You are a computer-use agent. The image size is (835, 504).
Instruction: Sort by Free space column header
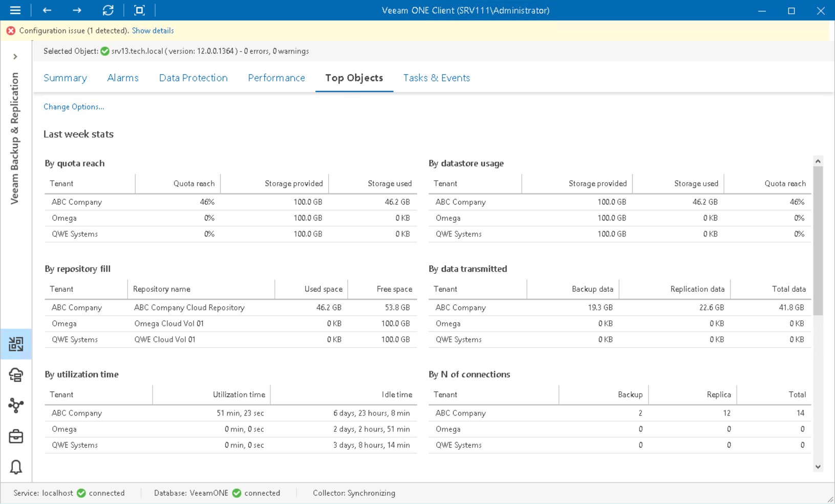coord(382,289)
